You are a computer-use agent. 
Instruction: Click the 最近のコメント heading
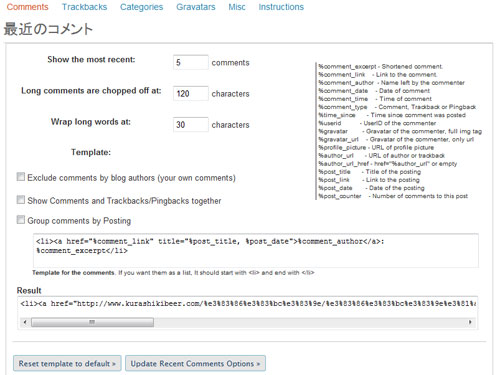(x=48, y=29)
